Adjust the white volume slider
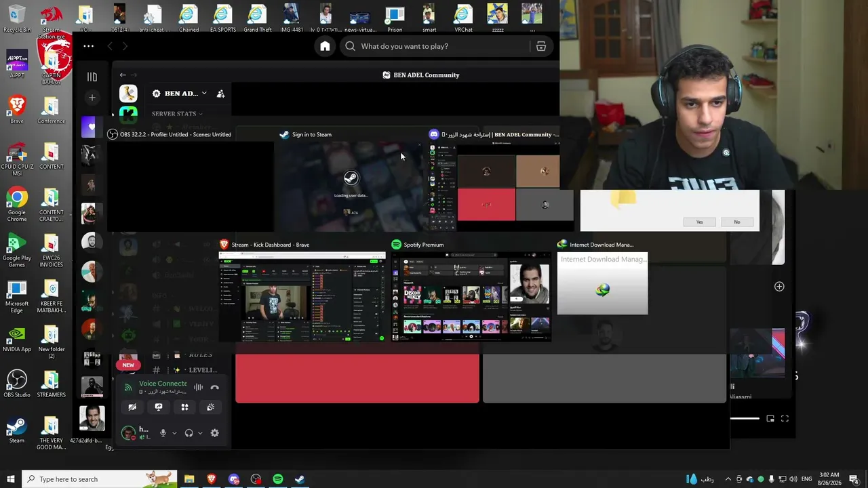This screenshot has width=868, height=488. [x=745, y=419]
